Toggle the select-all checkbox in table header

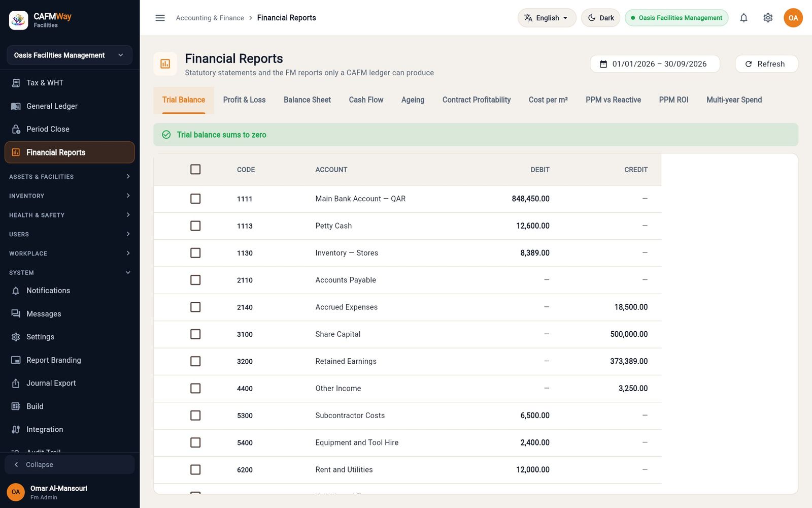click(x=195, y=169)
